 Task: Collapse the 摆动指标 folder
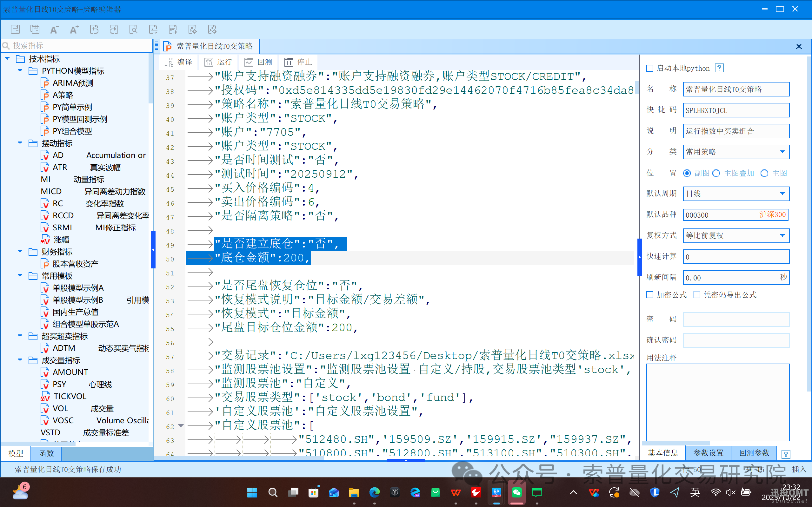click(20, 143)
